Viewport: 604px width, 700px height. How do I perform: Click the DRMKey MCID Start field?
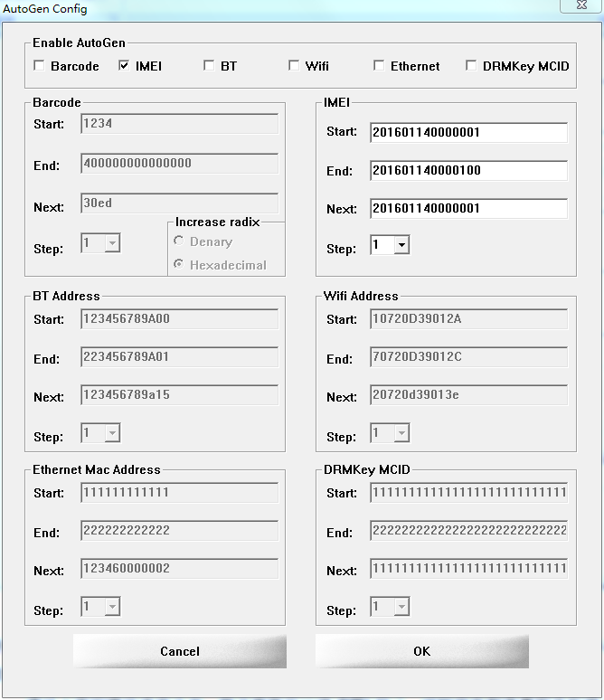click(468, 493)
